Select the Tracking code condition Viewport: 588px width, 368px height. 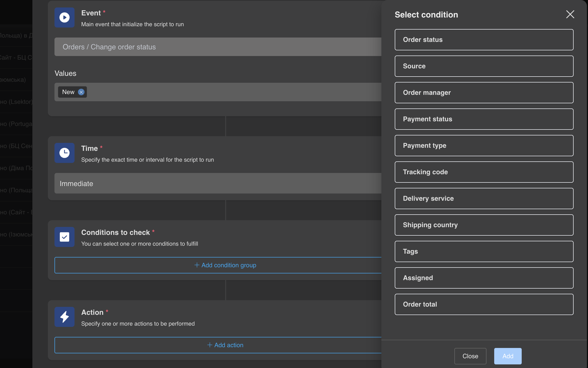(x=484, y=172)
